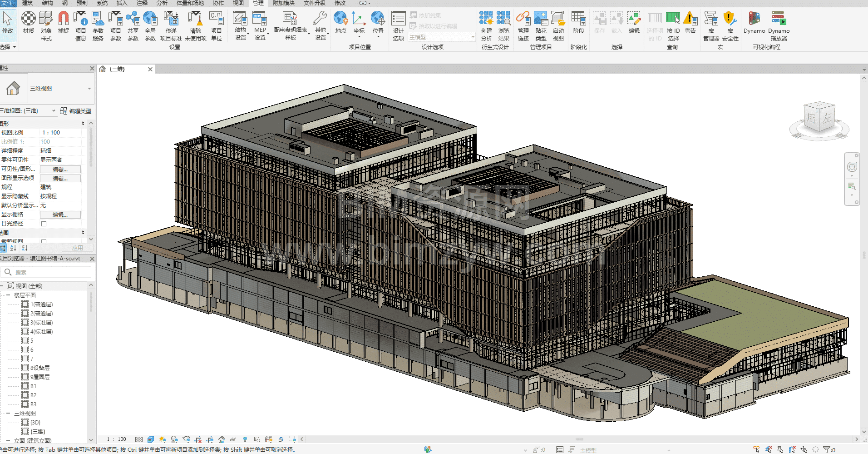Viewport: 868px width, 454px height.
Task: Open the 主模型 design option dropdown
Action: click(441, 37)
